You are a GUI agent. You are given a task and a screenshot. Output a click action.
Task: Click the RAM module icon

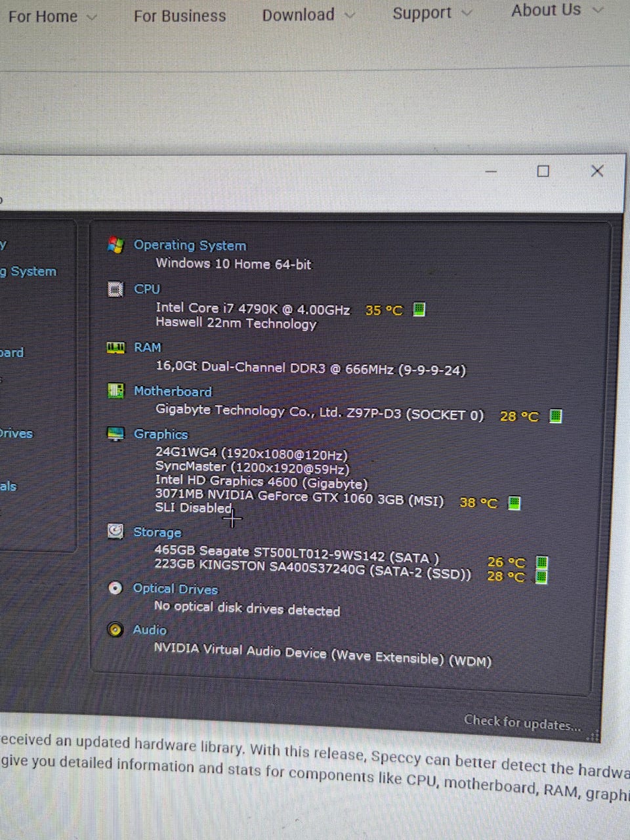pos(115,347)
